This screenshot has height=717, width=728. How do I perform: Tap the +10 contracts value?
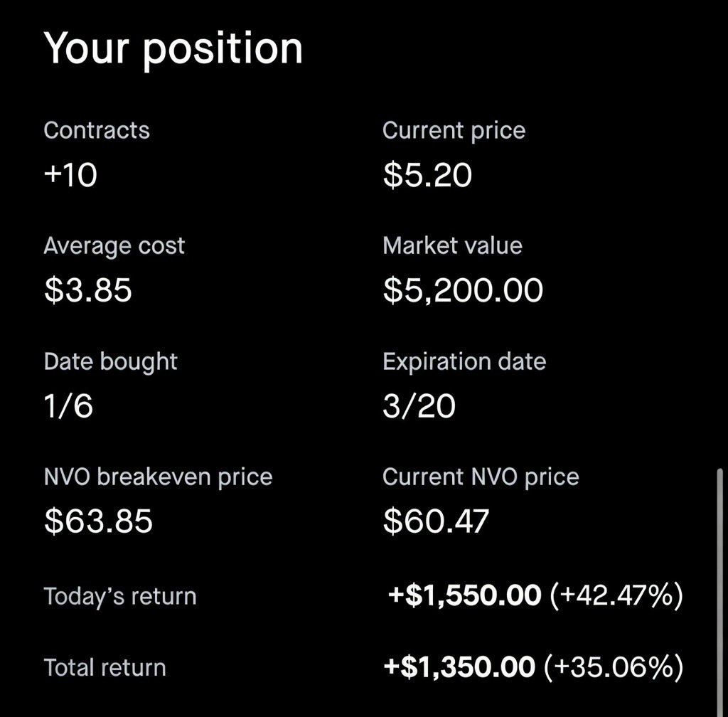click(x=70, y=175)
